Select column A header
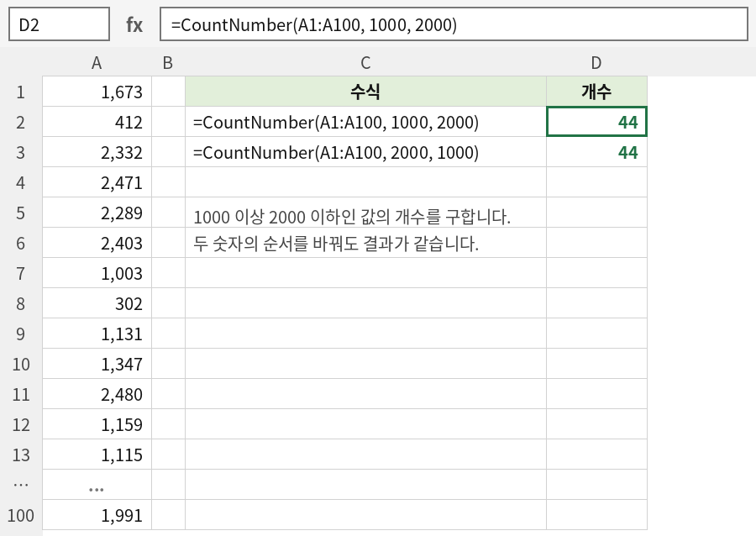Screen dimensions: 756x536 (97, 63)
